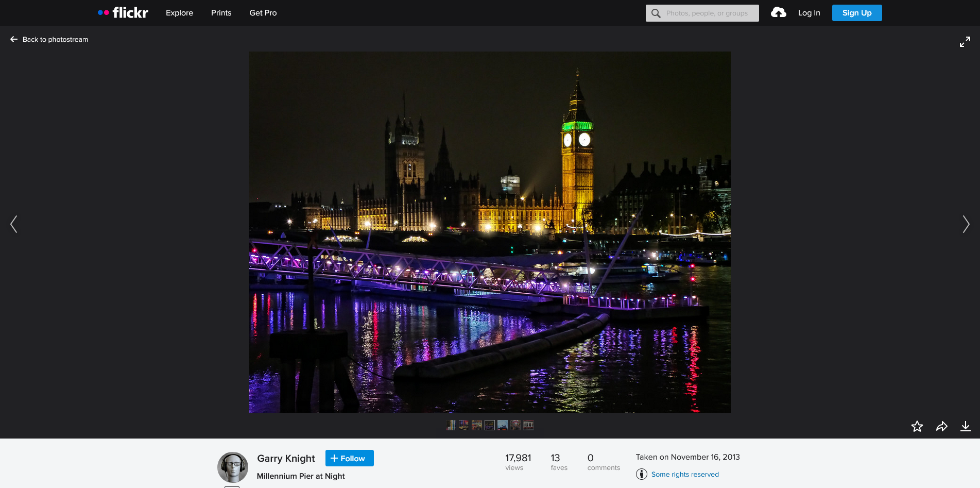Show the previous photo with the left chevron
The height and width of the screenshot is (488, 980).
click(14, 224)
